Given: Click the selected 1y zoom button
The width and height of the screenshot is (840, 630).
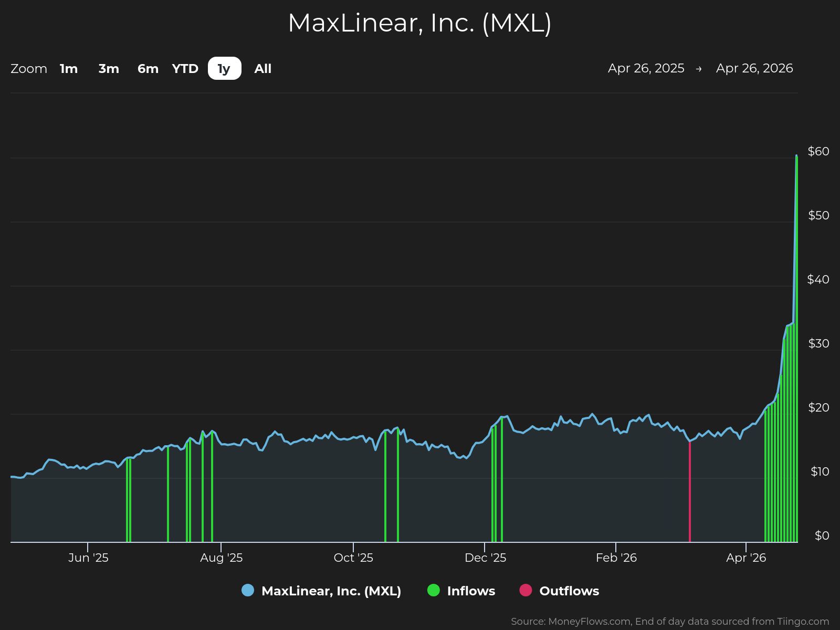Looking at the screenshot, I should 224,69.
